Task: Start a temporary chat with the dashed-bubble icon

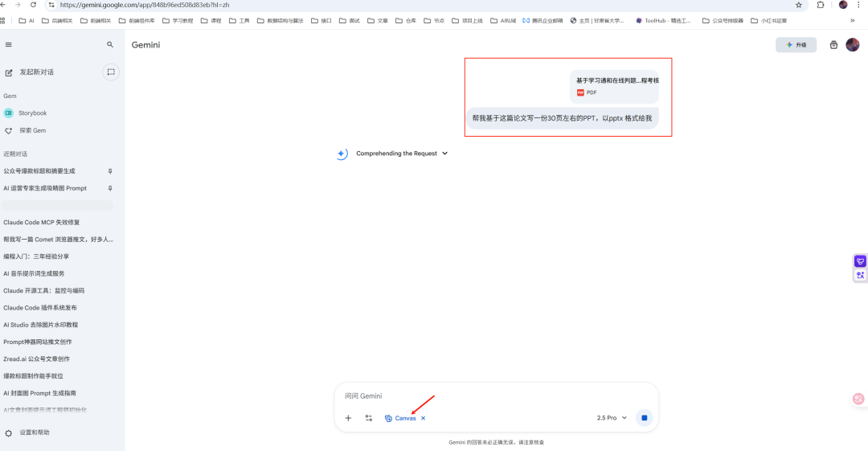Action: pyautogui.click(x=111, y=72)
